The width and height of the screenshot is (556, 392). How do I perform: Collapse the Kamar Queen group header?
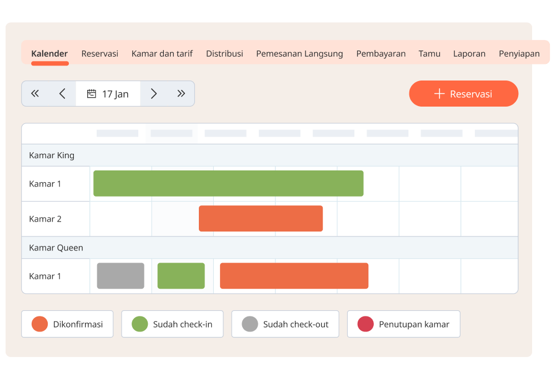[56, 248]
